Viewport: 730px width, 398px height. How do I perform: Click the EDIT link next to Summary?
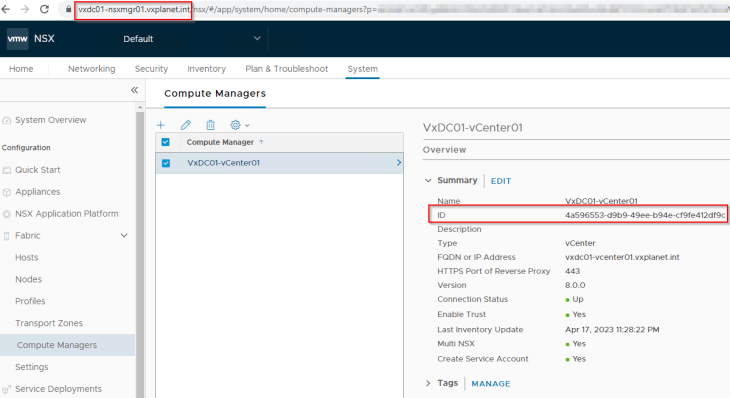pyautogui.click(x=501, y=181)
